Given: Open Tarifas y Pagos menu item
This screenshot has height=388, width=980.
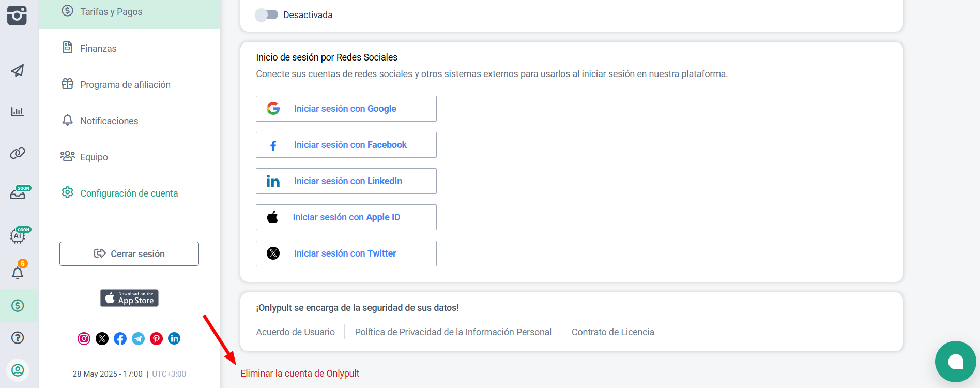Looking at the screenshot, I should click(111, 12).
